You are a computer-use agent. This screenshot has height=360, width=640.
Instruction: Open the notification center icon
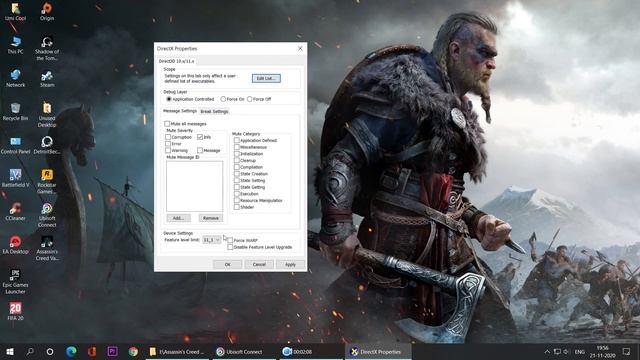coord(626,351)
